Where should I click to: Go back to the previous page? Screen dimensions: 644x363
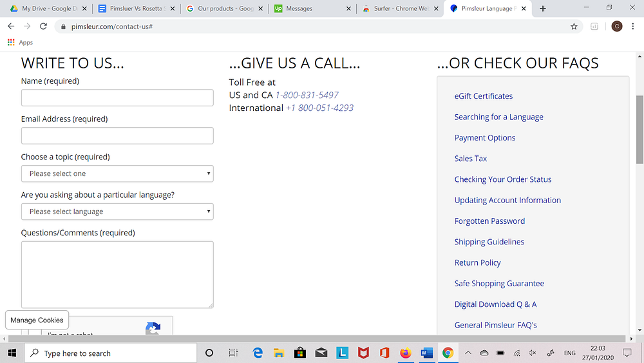11,26
